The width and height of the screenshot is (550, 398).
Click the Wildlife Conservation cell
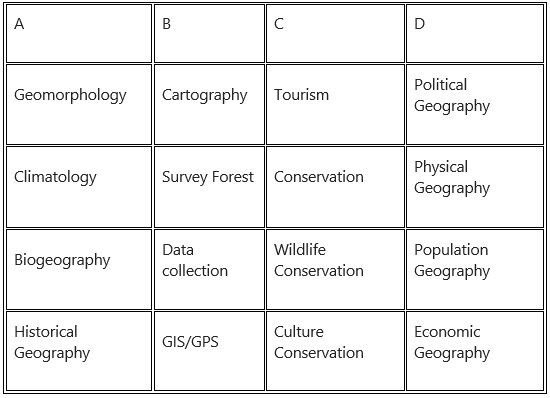[335, 269]
